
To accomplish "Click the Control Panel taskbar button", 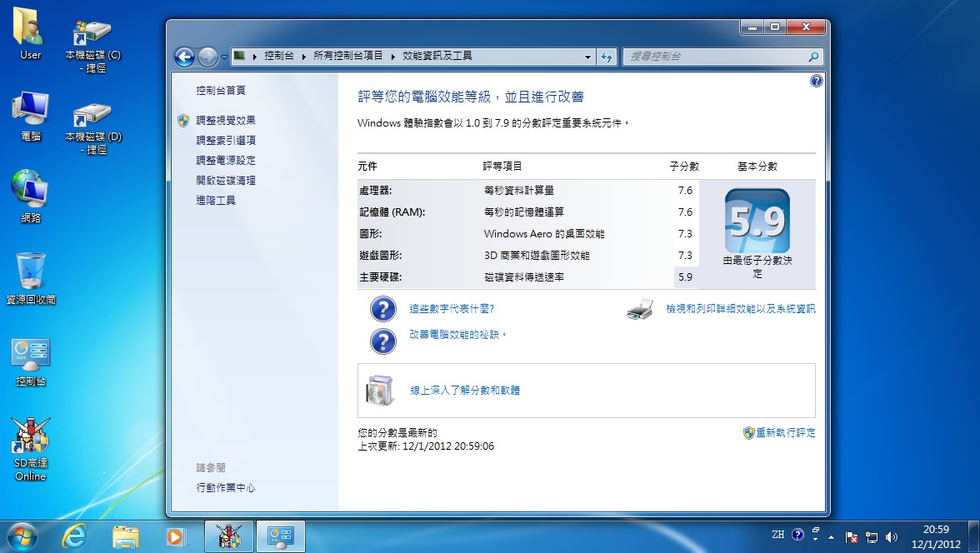I will (280, 536).
